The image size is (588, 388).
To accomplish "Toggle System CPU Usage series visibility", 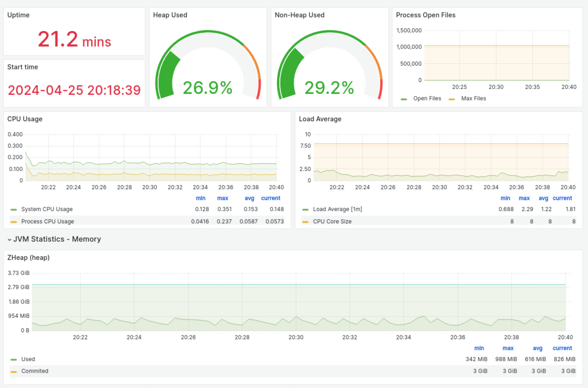I will (47, 209).
